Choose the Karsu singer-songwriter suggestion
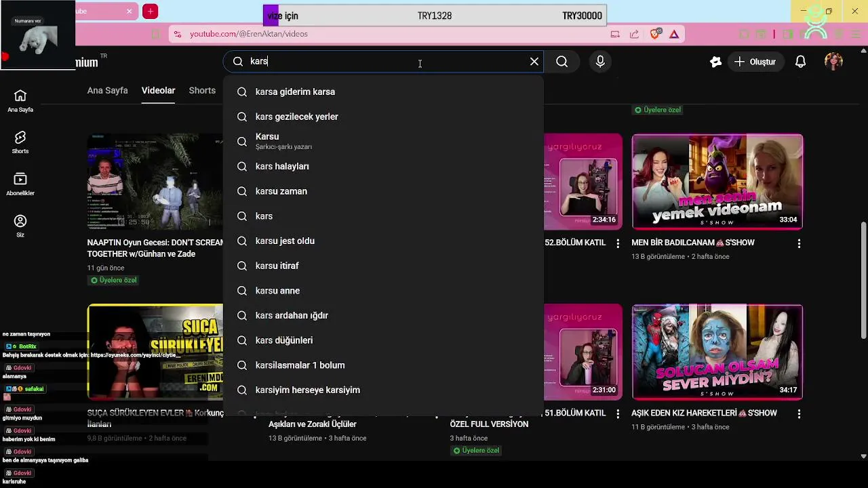 click(x=383, y=141)
